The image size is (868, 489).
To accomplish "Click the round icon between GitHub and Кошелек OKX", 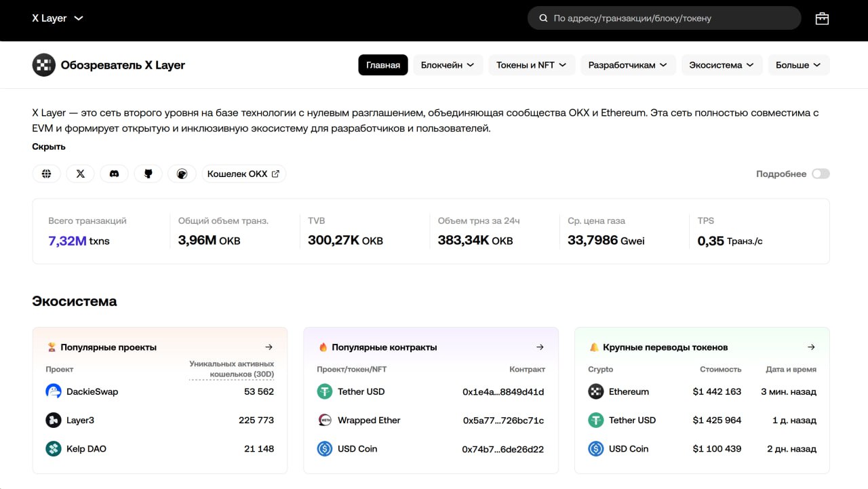I will click(x=182, y=174).
